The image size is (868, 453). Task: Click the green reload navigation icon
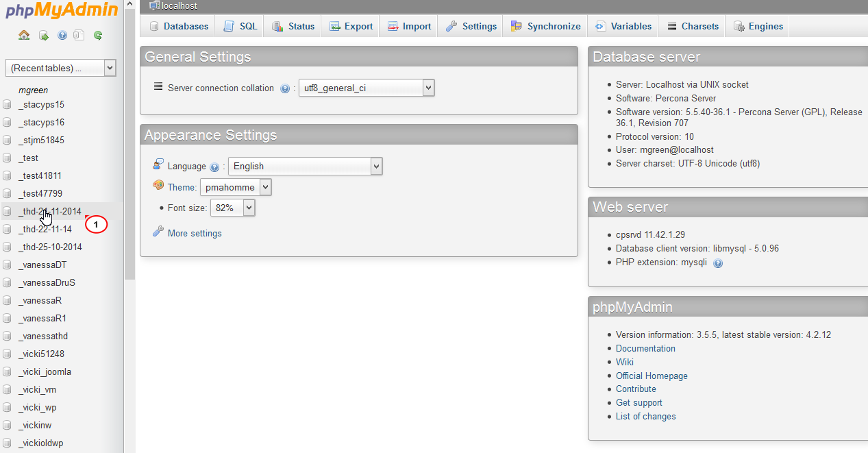(x=98, y=35)
